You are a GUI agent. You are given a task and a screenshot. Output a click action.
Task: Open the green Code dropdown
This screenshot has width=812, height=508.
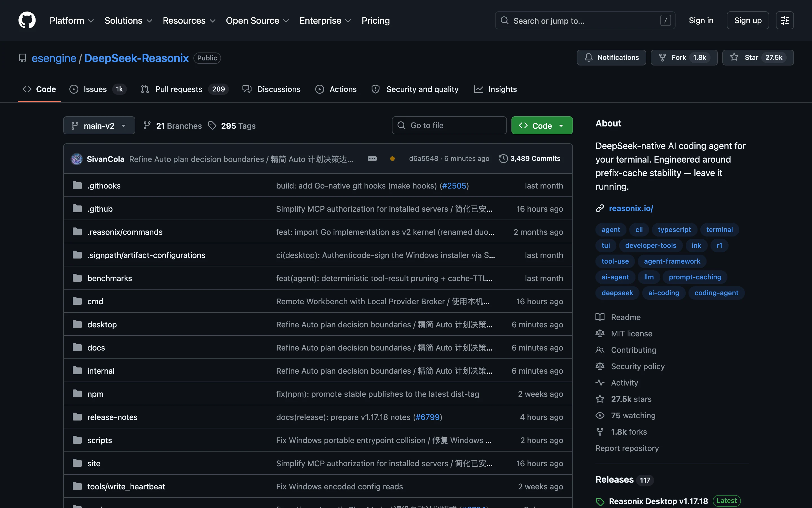(542, 126)
